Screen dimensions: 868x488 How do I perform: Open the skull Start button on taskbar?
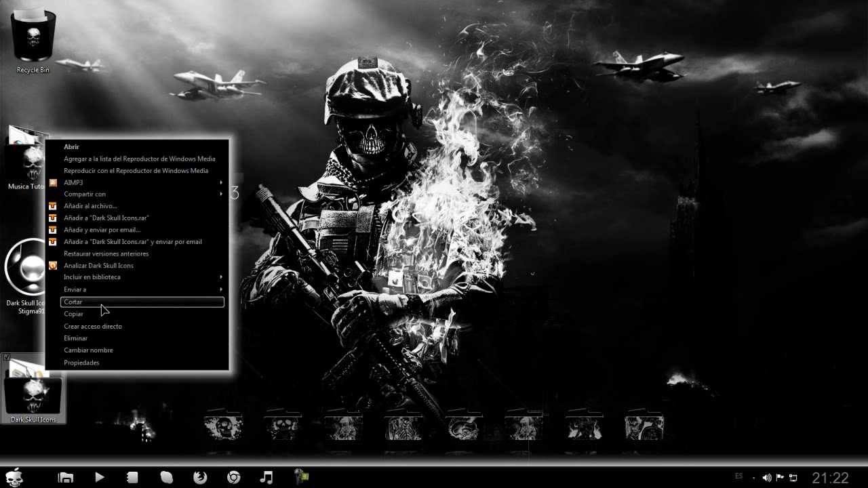[14, 477]
